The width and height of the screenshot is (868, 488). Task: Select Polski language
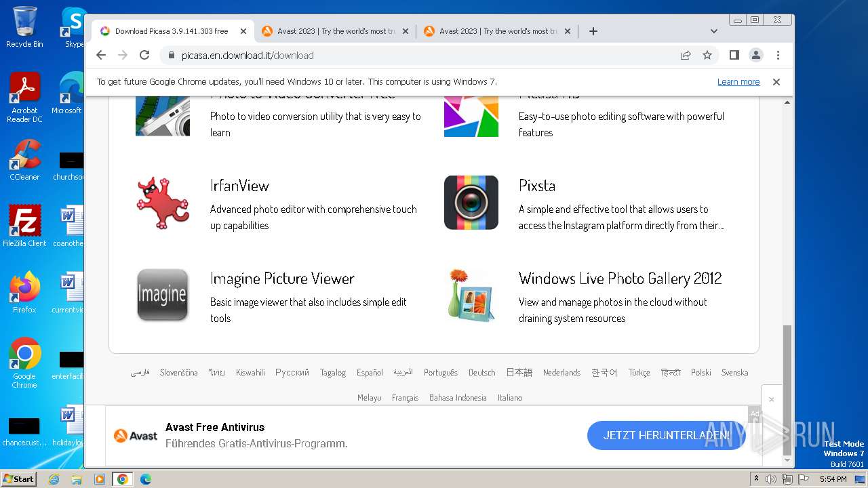tap(701, 373)
